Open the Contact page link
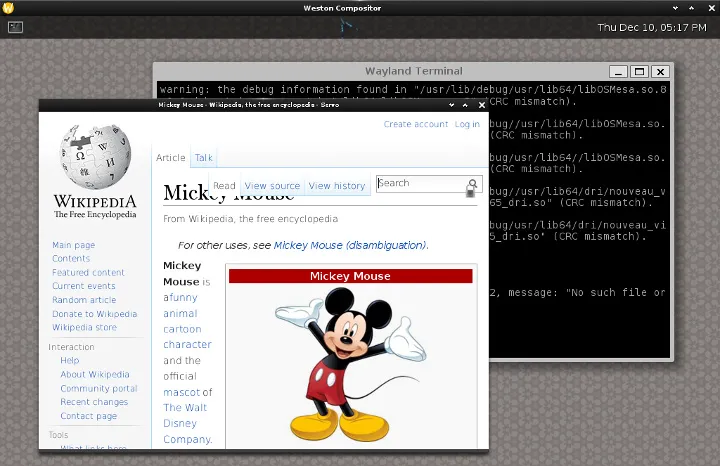This screenshot has width=720, height=466. coord(89,416)
